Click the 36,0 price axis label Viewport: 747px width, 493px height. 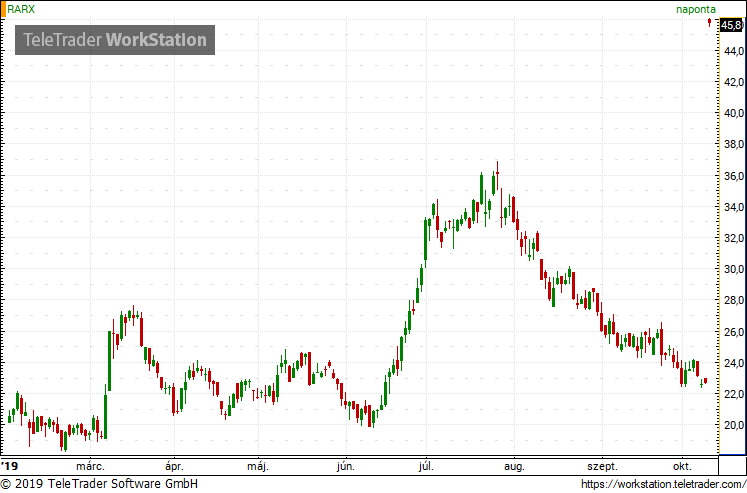tap(734, 176)
